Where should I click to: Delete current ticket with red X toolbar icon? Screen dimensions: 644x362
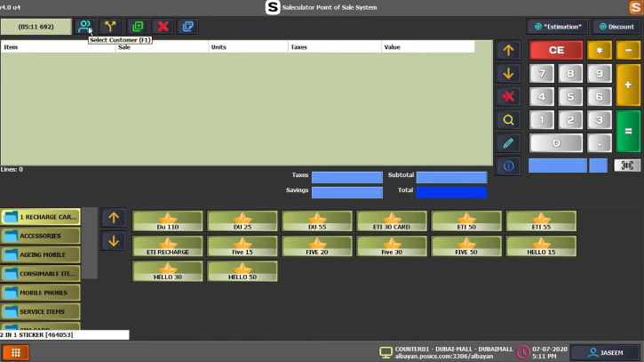point(163,27)
